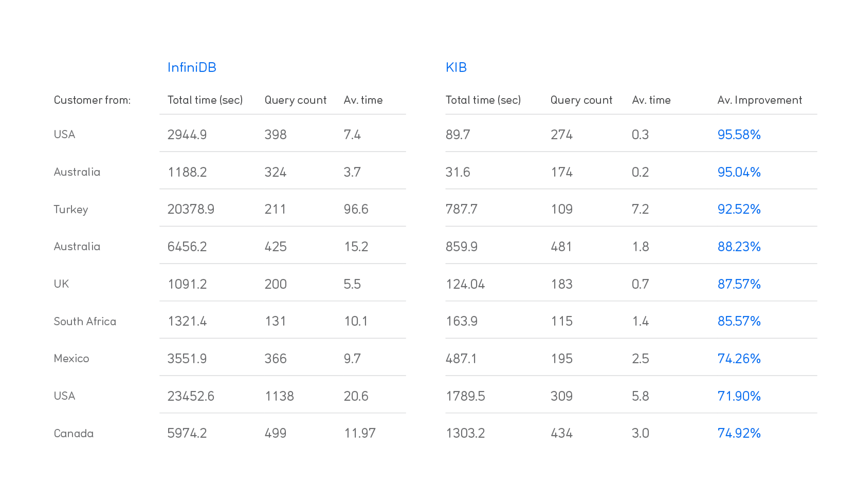Click InfiniDB total time 2944.9
Screen dimensions: 857x504
click(x=187, y=135)
